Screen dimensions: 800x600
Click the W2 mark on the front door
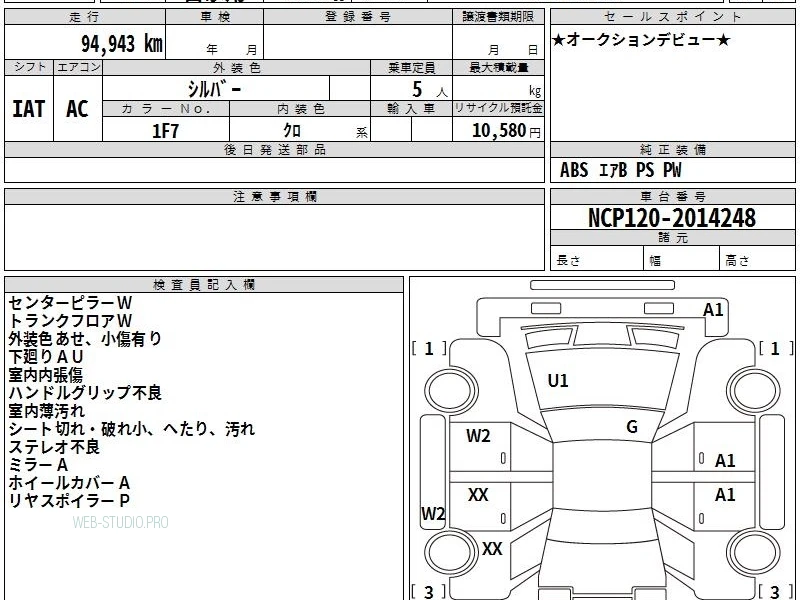tap(478, 436)
